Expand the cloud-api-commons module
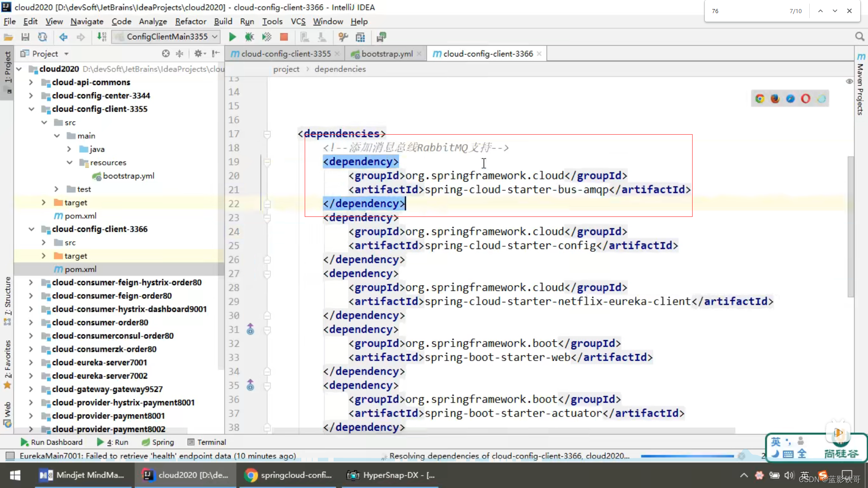The image size is (868, 488). (31, 82)
